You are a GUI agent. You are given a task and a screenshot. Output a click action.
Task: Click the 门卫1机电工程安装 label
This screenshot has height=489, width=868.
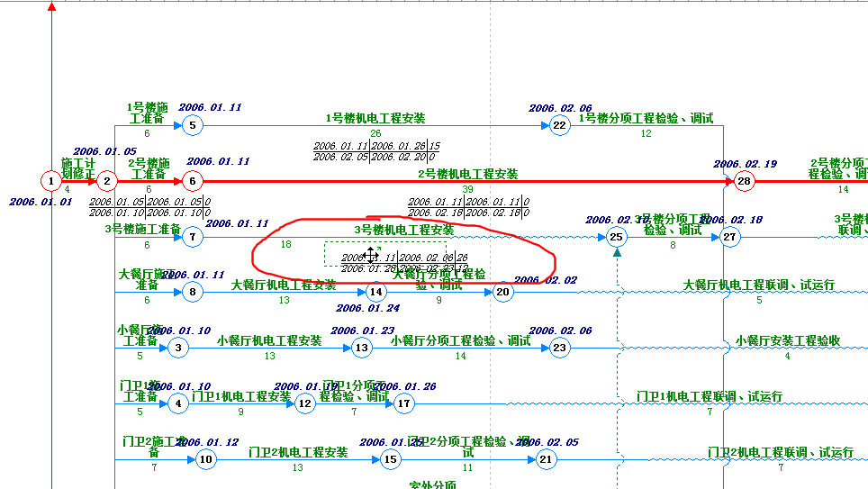click(241, 396)
